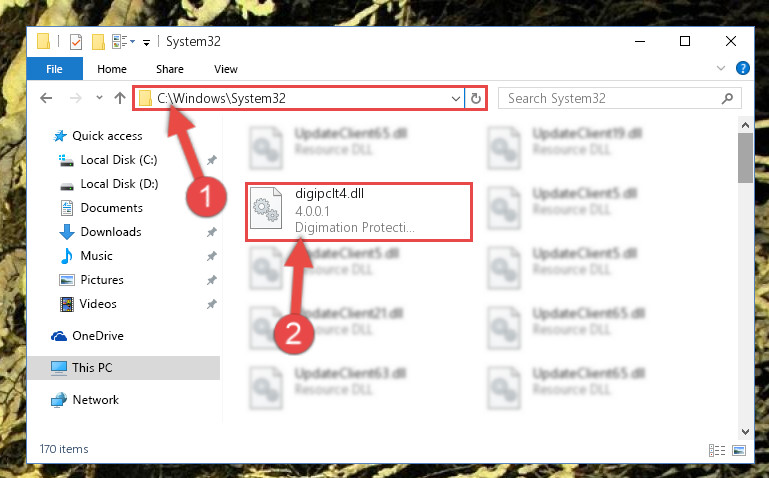Create new folder from quick access toolbar
Screen dimensions: 769x478
click(x=98, y=42)
